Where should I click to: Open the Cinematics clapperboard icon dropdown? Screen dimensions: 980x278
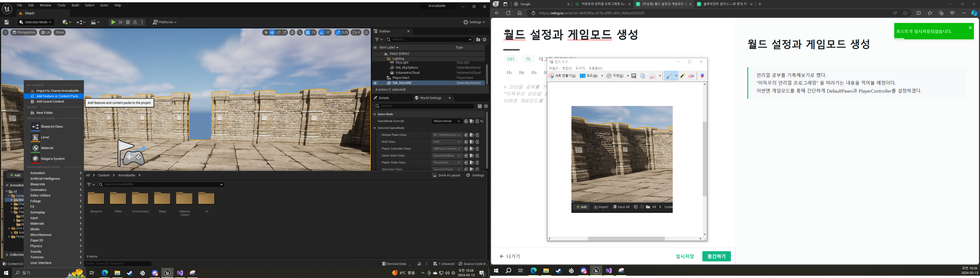pyautogui.click(x=95, y=22)
